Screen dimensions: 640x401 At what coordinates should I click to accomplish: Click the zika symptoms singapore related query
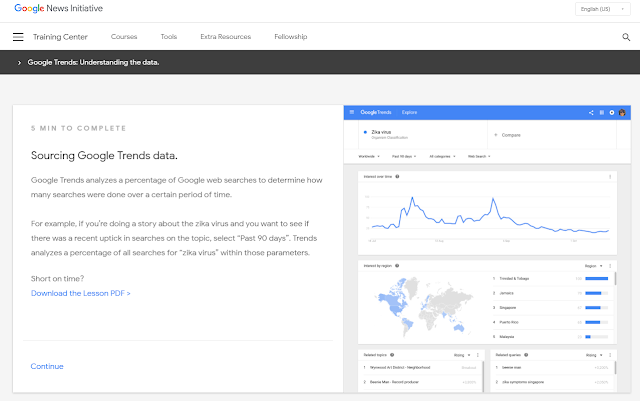pyautogui.click(x=523, y=382)
